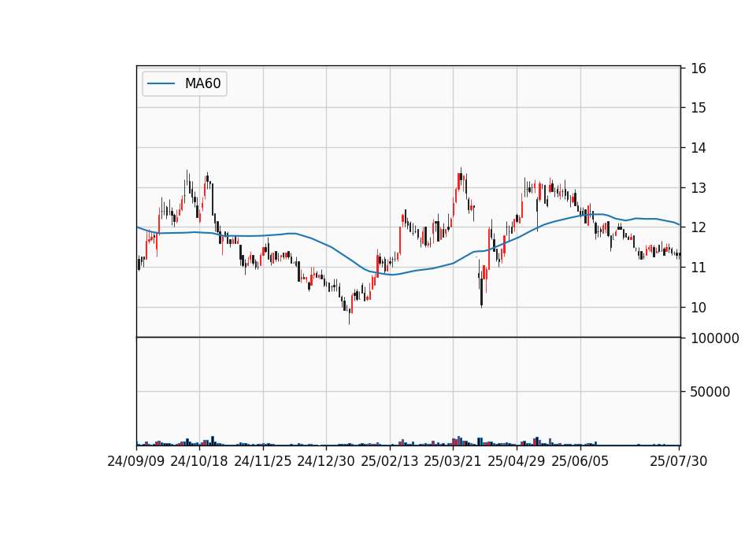
Task: Select the 24/12/30 date label
Action: pos(326,461)
